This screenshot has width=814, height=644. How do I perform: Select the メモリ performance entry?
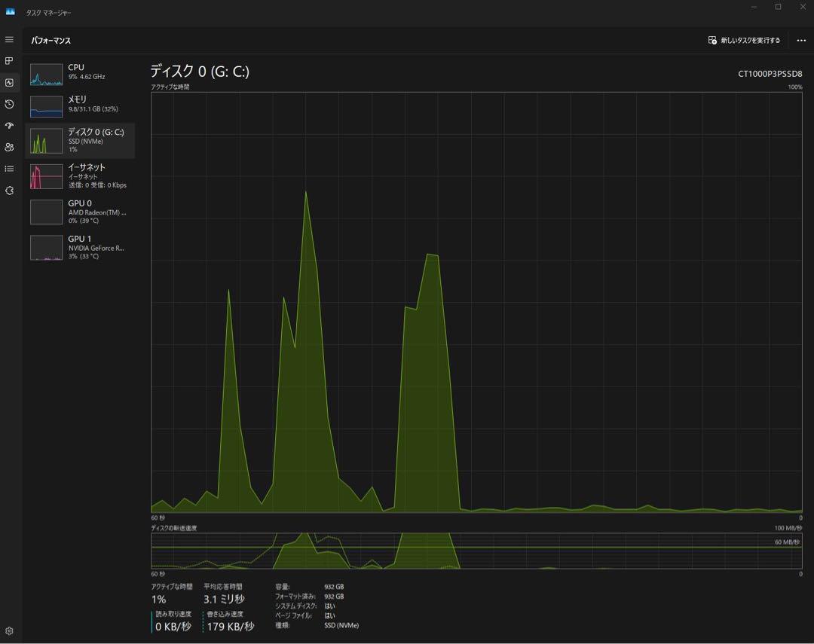pyautogui.click(x=80, y=105)
